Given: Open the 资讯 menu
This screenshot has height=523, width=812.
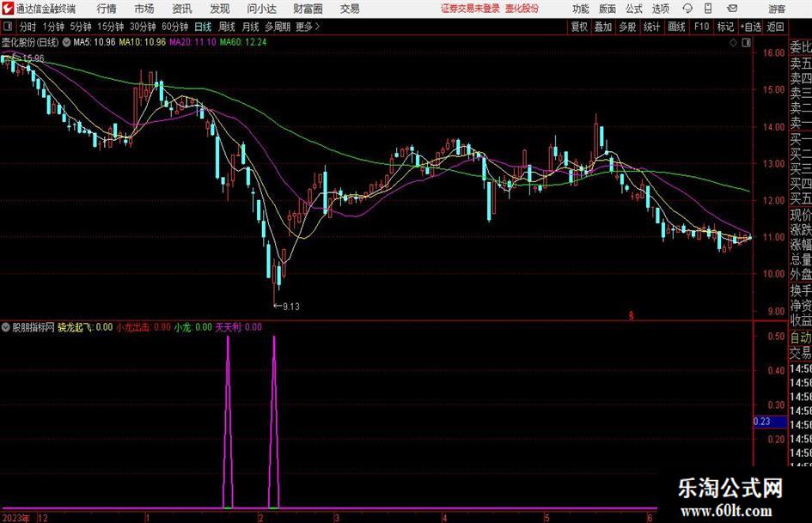Looking at the screenshot, I should [x=182, y=9].
